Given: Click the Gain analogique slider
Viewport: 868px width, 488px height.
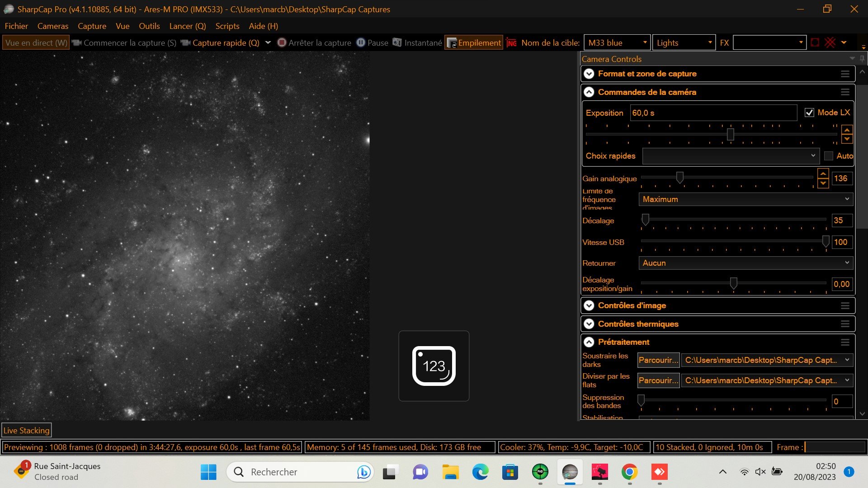Looking at the screenshot, I should point(727,178).
